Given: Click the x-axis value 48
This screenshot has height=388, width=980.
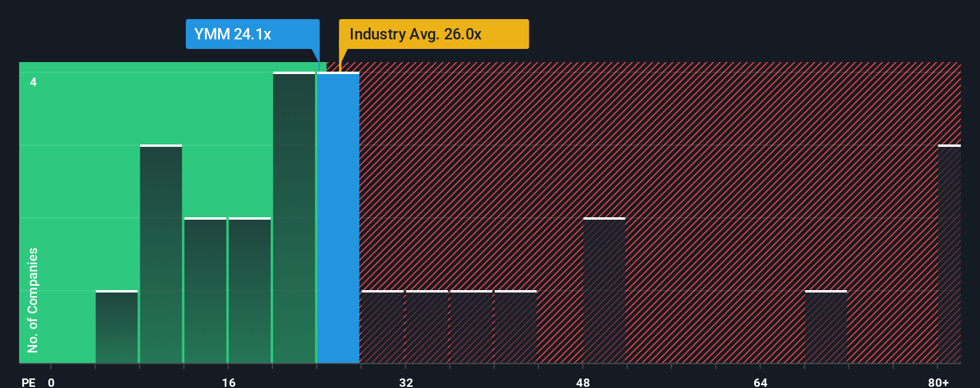Looking at the screenshot, I should [x=583, y=382].
